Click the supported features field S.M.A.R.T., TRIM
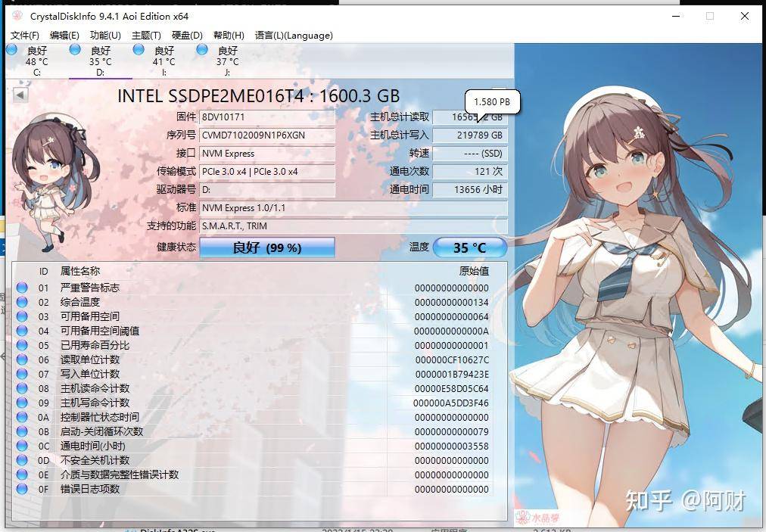Screen dimensions: 766x532 point(353,226)
